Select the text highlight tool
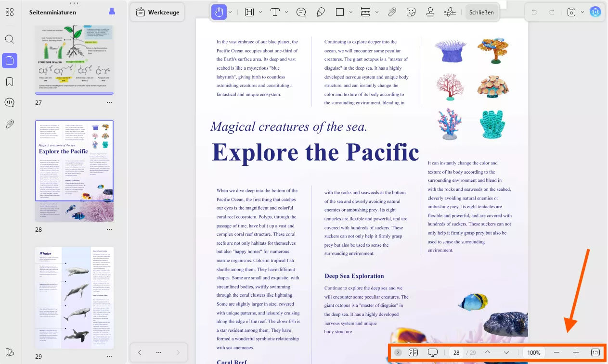This screenshot has width=608, height=364. pos(249,12)
